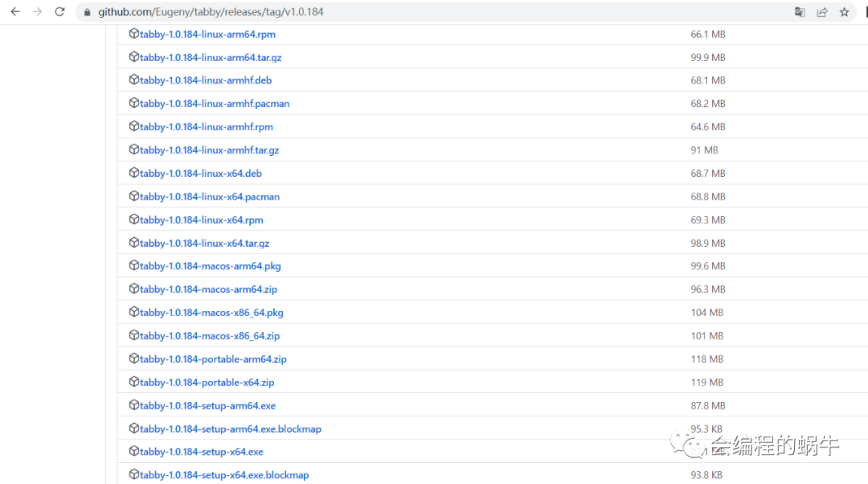Viewport: 868px width, 484px height.
Task: Download tabby-1.0.184-setup-arm64.exe
Action: 207,406
